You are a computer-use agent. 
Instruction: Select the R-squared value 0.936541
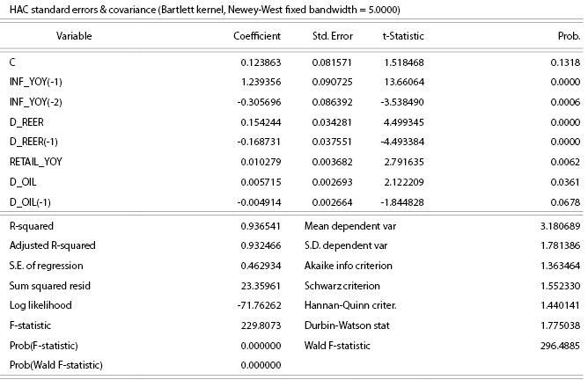[x=261, y=226]
